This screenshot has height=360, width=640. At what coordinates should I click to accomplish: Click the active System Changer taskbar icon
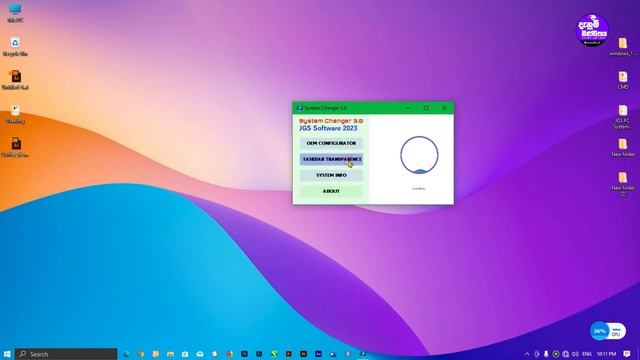[362, 354]
